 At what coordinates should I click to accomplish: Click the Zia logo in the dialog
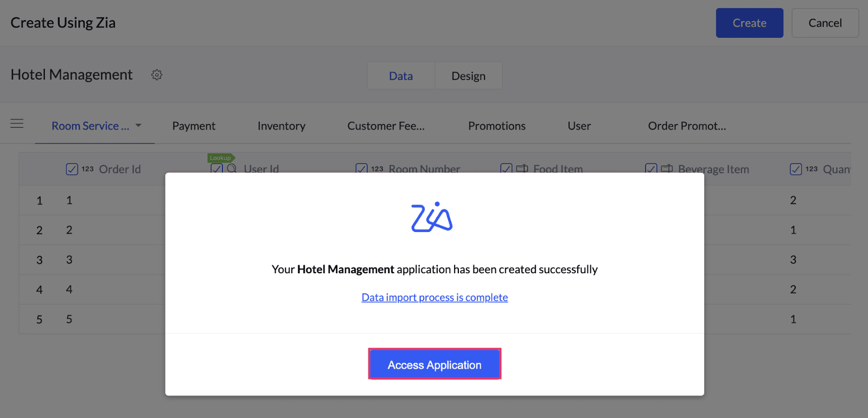432,217
